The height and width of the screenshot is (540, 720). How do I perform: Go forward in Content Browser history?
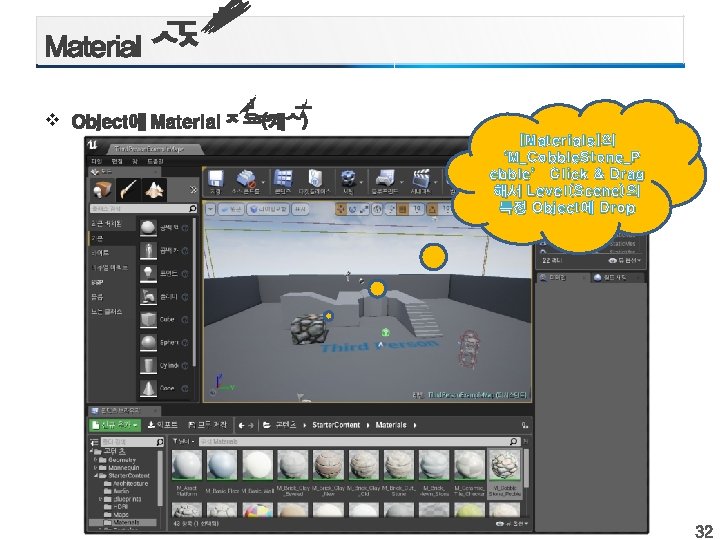[x=251, y=426]
